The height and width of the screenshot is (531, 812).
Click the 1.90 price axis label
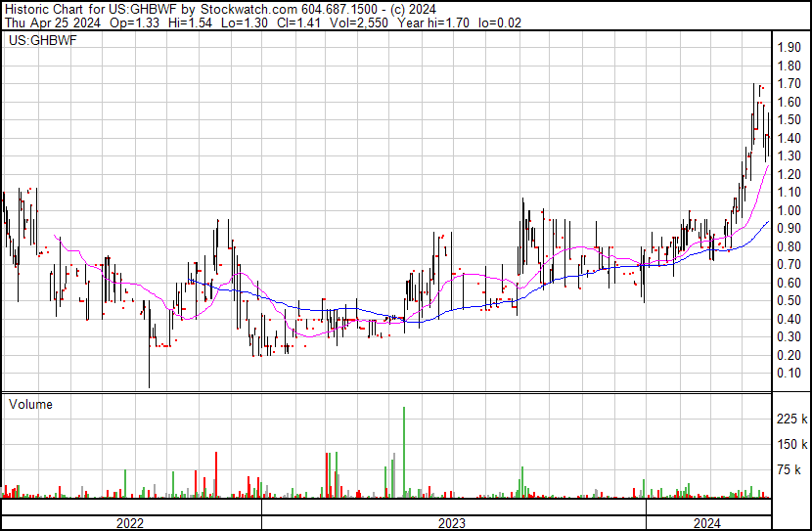[x=790, y=48]
